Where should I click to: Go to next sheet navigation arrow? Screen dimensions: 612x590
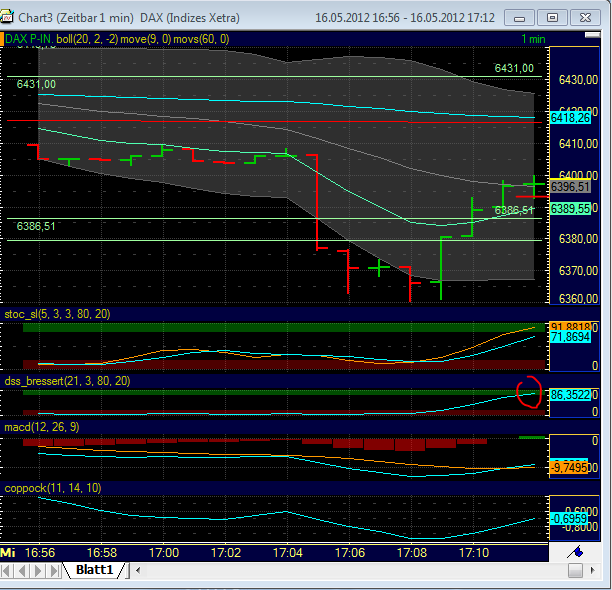[x=38, y=570]
